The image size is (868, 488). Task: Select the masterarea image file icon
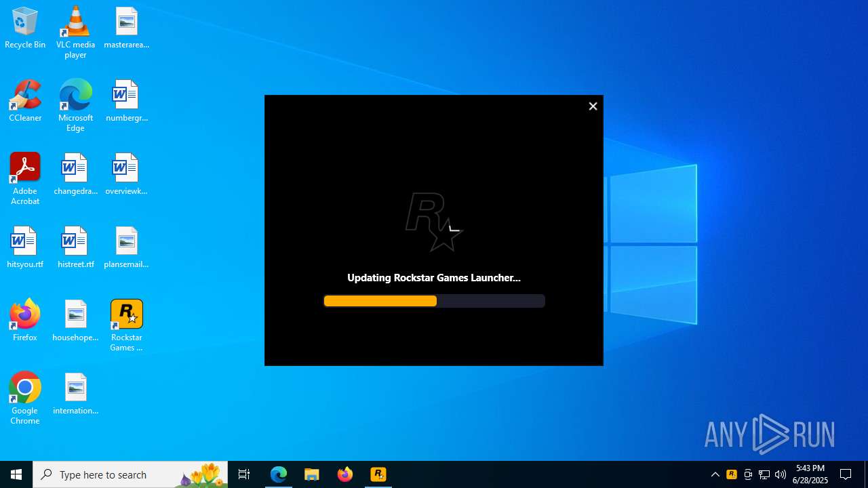[x=126, y=28]
